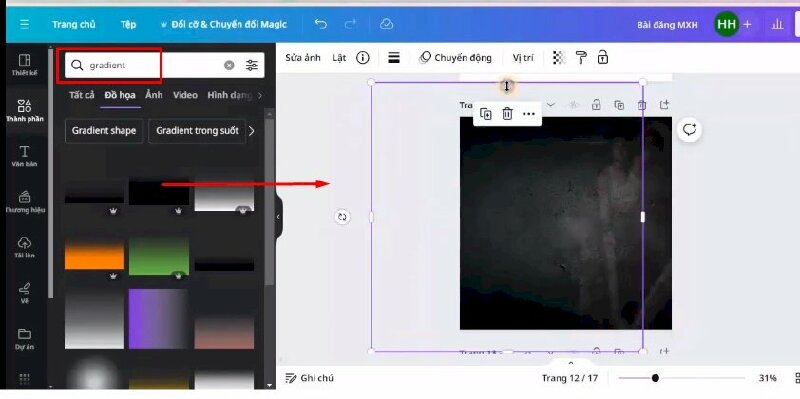This screenshot has height=399, width=800.
Task: Open search filter options
Action: pyautogui.click(x=252, y=65)
